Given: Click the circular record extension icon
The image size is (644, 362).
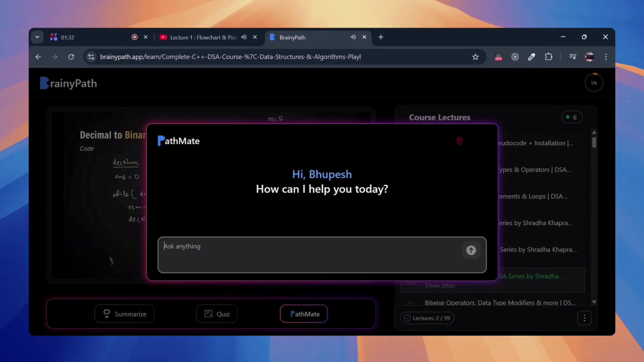Looking at the screenshot, I should [515, 57].
